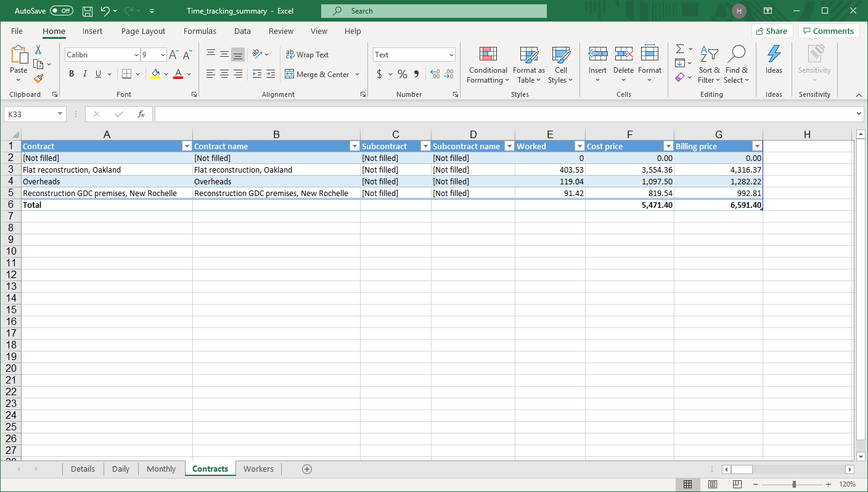Click the Save icon in title bar
Screen dimensions: 868x492
[88, 11]
